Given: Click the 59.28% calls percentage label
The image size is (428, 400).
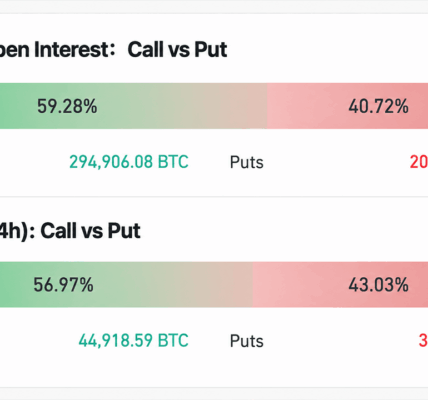Looking at the screenshot, I should (67, 106).
